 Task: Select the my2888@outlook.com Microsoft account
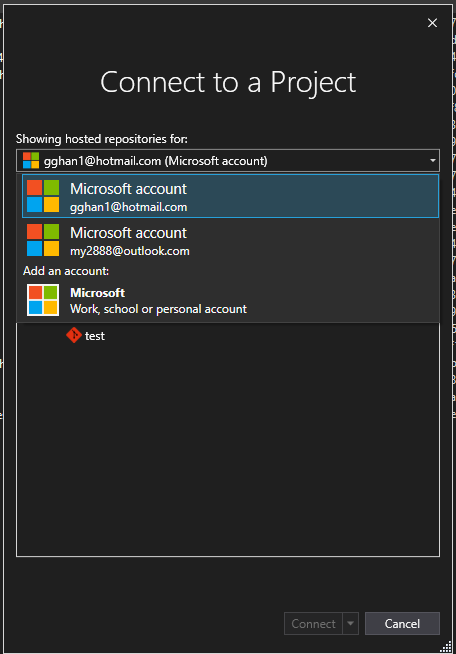click(x=230, y=240)
